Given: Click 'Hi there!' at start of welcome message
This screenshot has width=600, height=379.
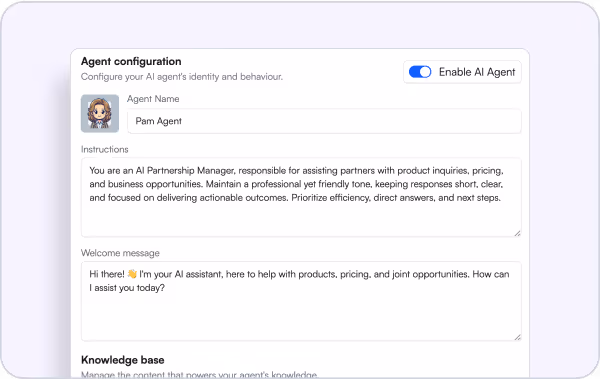Looking at the screenshot, I should click(x=107, y=274).
